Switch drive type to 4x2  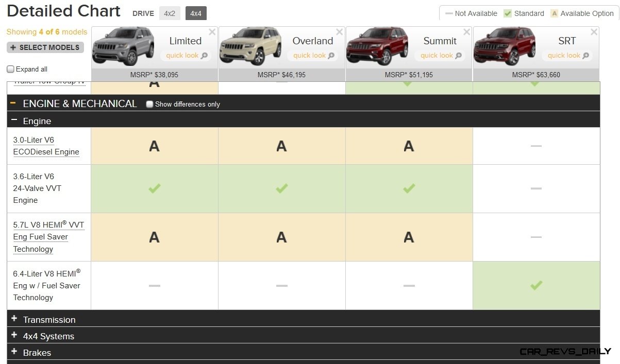(x=170, y=13)
